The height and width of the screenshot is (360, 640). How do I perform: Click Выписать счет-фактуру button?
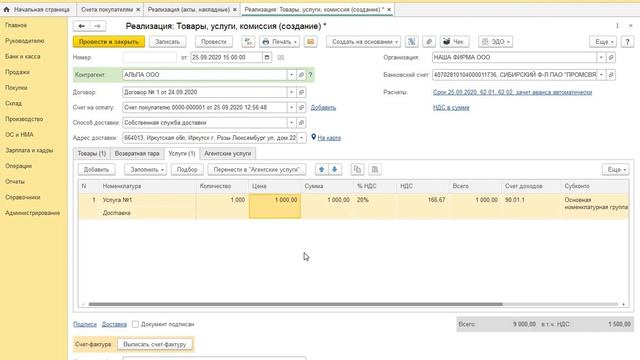[x=155, y=344]
